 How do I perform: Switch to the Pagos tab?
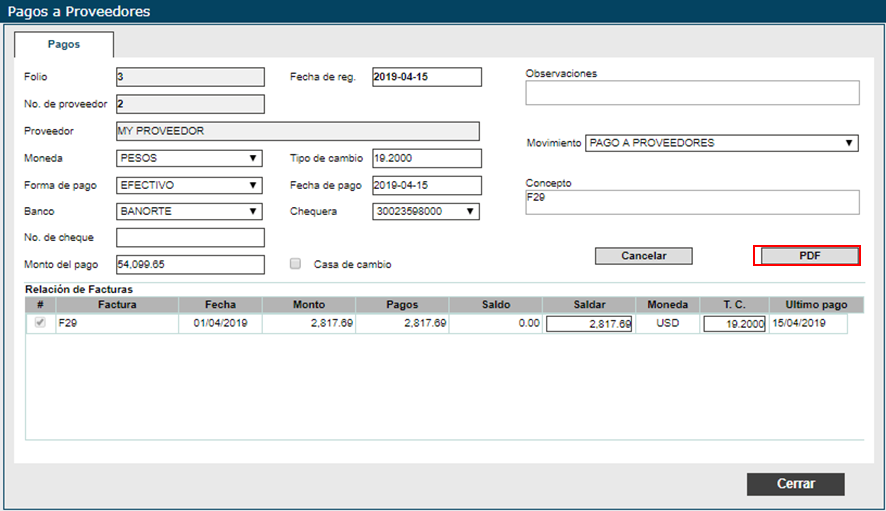64,45
